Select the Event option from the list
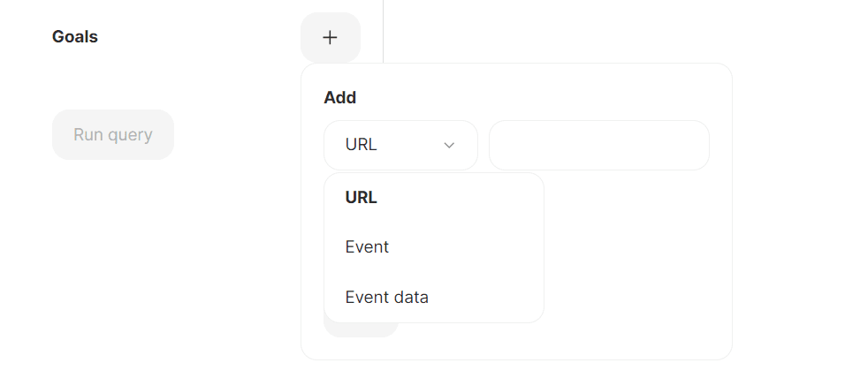Image resolution: width=868 pixels, height=378 pixels. [x=367, y=247]
